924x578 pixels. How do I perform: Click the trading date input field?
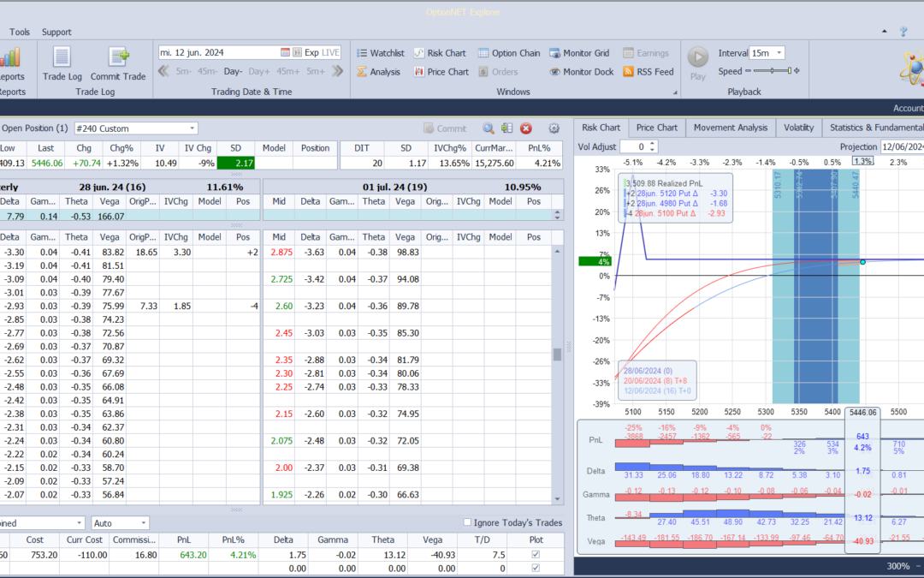(x=218, y=52)
